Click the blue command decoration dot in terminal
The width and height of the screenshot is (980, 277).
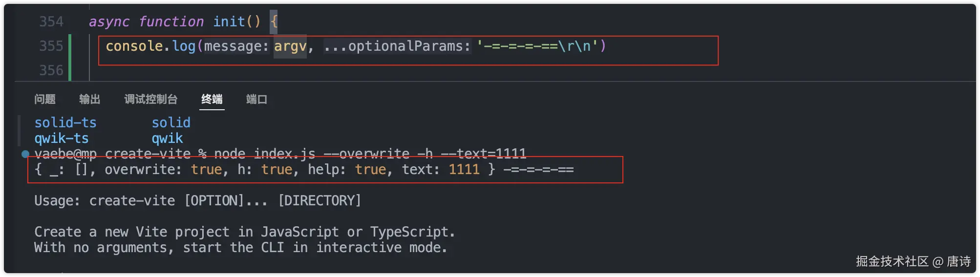tap(25, 154)
